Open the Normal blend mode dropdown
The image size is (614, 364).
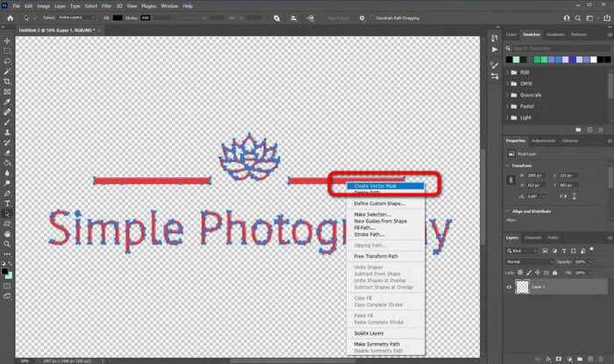coord(530,262)
